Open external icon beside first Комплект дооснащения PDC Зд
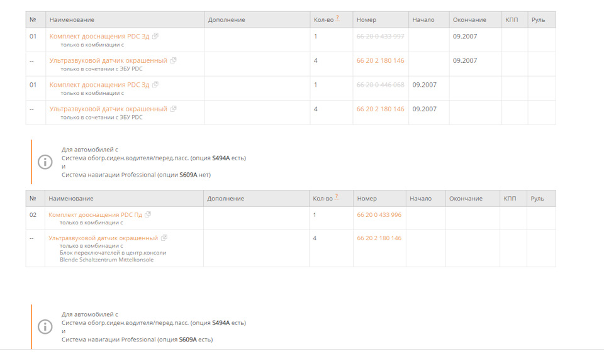The image size is (604, 364). pos(155,36)
